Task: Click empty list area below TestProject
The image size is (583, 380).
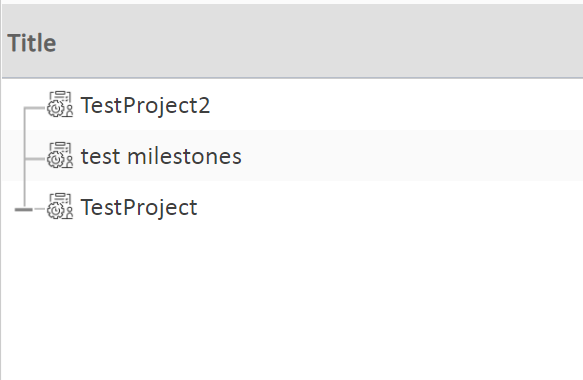Action: pyautogui.click(x=292, y=305)
